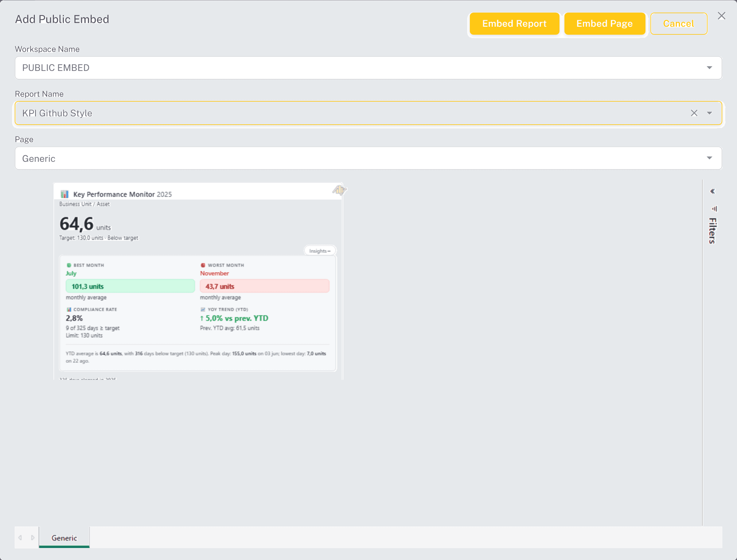The image size is (737, 560).
Task: Click the Business Unit / Asset subtitle
Action: click(x=84, y=204)
